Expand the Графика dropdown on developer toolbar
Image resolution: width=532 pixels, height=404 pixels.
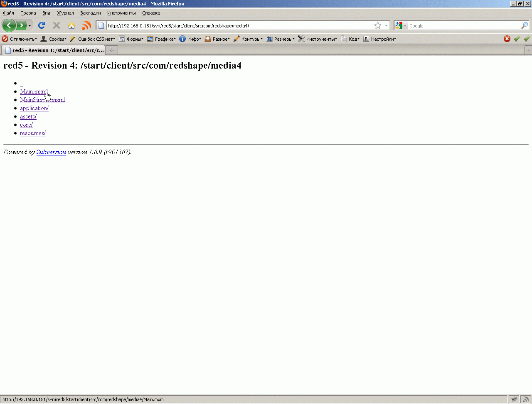pyautogui.click(x=161, y=39)
